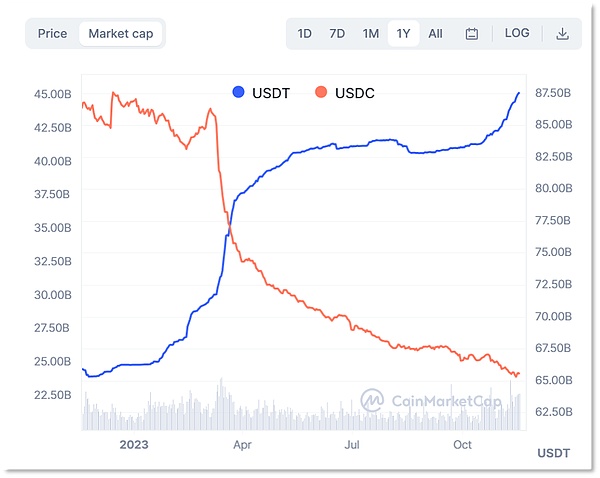Image resolution: width=600 pixels, height=478 pixels.
Task: Set the time range to 1D
Action: (x=304, y=33)
